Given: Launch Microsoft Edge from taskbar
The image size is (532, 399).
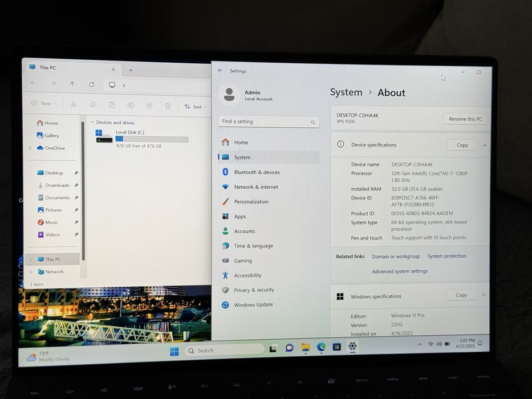Looking at the screenshot, I should [321, 347].
